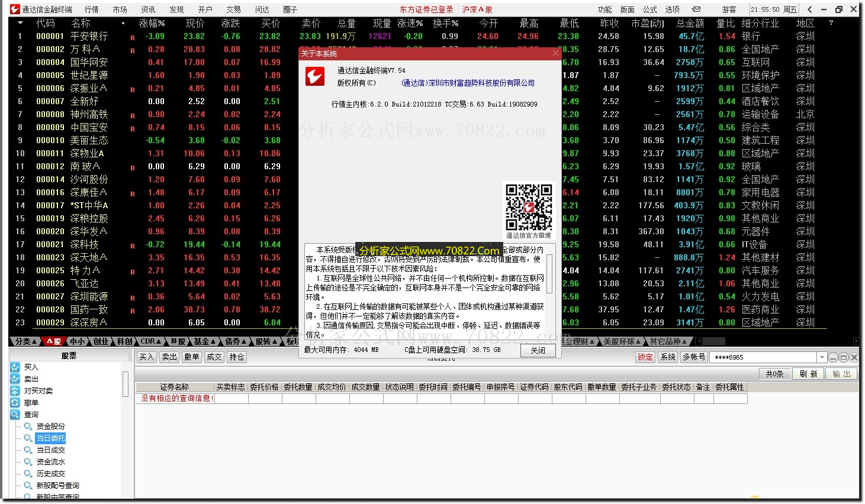Select the 历史成交 tree item
The height and width of the screenshot is (504, 865).
(51, 474)
